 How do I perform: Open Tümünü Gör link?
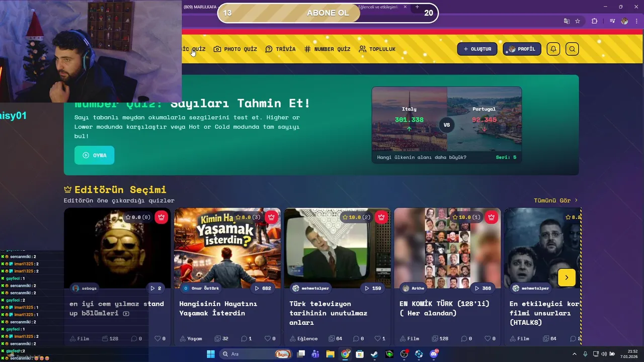556,200
